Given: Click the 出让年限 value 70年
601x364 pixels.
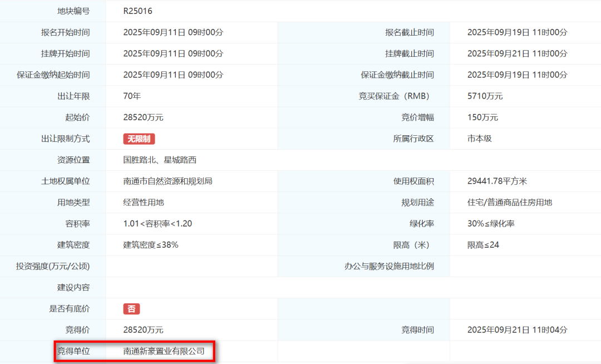Looking at the screenshot, I should (x=132, y=96).
